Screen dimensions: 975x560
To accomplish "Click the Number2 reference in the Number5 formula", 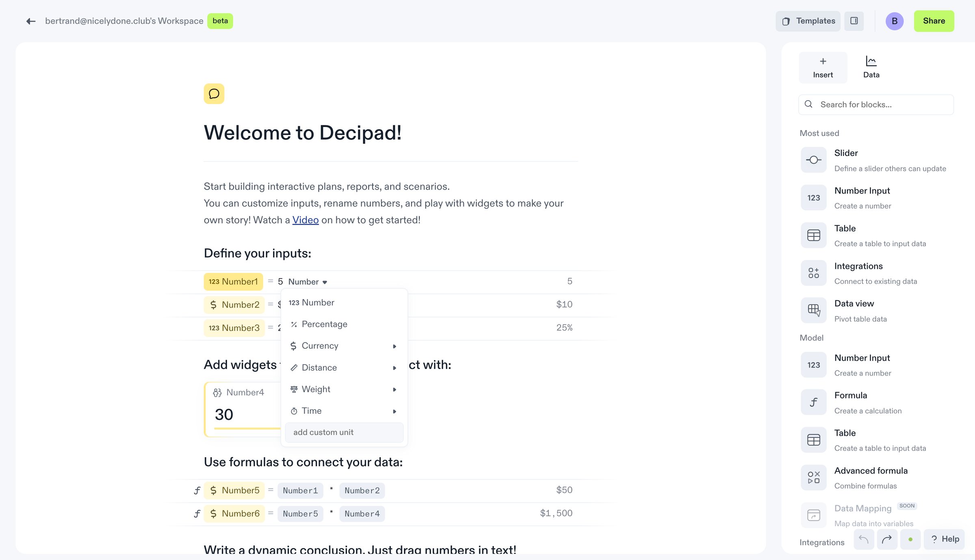I will [x=362, y=491].
